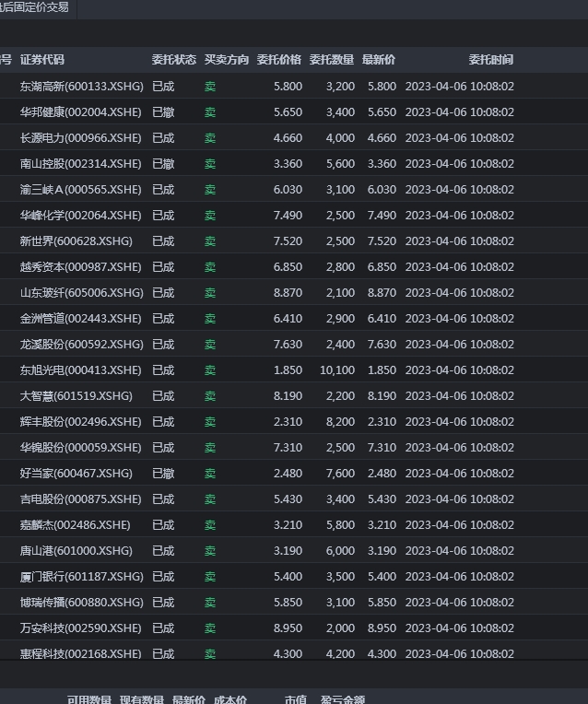Sort by 委托数量 column header
Screen dimensions: 588x704
point(332,60)
